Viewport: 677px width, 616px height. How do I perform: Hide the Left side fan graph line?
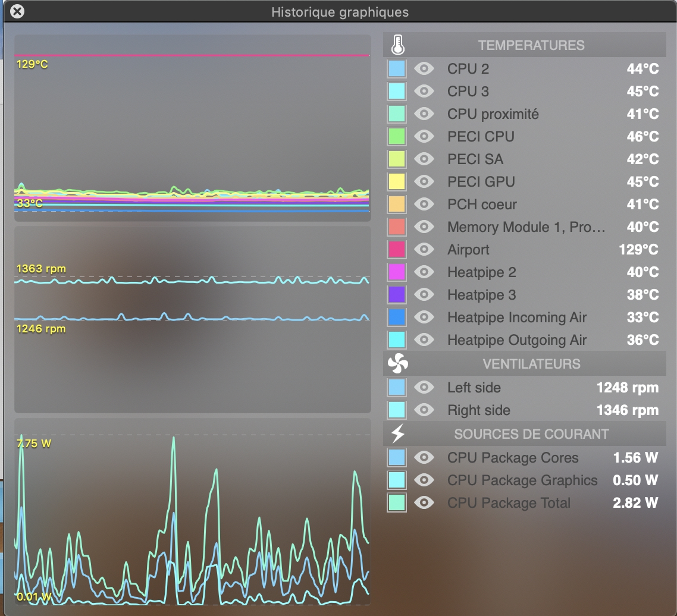(x=424, y=388)
